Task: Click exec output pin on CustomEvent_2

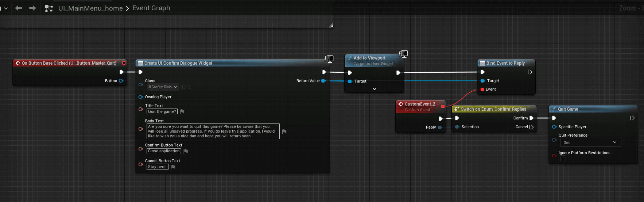Action: tap(441, 119)
